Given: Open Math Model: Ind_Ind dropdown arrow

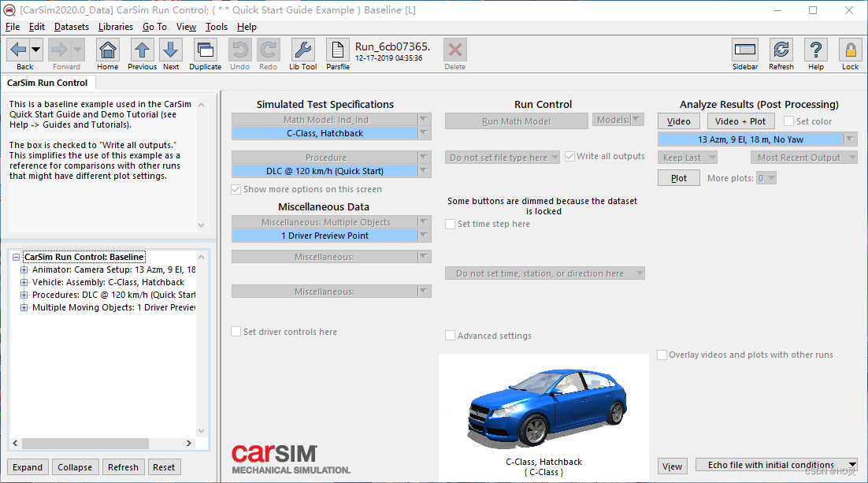Looking at the screenshot, I should pyautogui.click(x=424, y=119).
